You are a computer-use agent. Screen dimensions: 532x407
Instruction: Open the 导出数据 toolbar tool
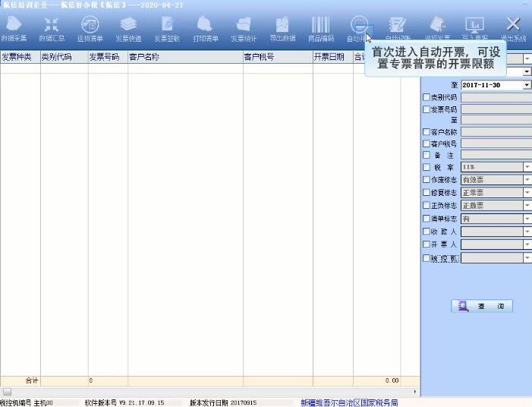click(282, 29)
